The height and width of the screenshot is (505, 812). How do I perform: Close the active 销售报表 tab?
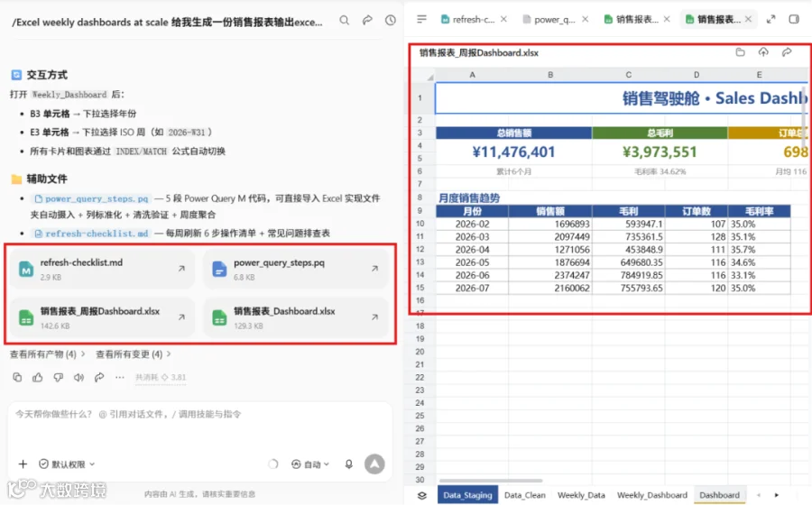pos(748,19)
